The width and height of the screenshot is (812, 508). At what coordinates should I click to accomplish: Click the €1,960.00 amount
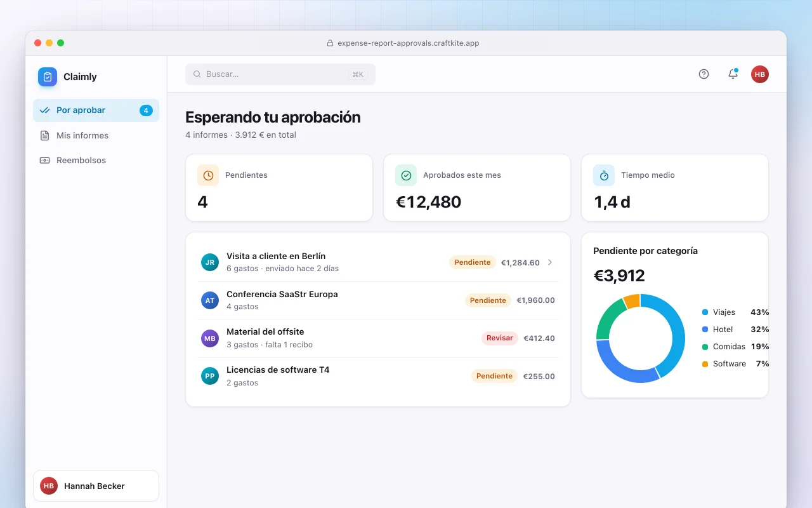click(x=535, y=300)
